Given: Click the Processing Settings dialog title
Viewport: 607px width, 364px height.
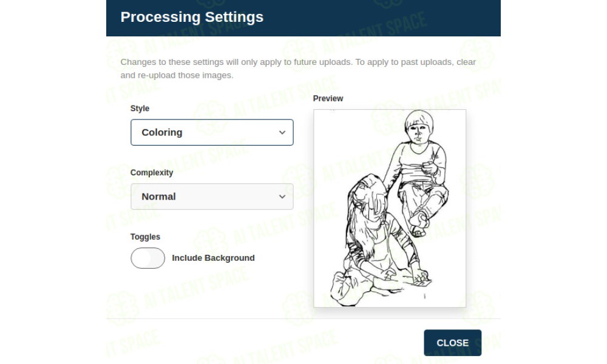Looking at the screenshot, I should click(x=192, y=17).
